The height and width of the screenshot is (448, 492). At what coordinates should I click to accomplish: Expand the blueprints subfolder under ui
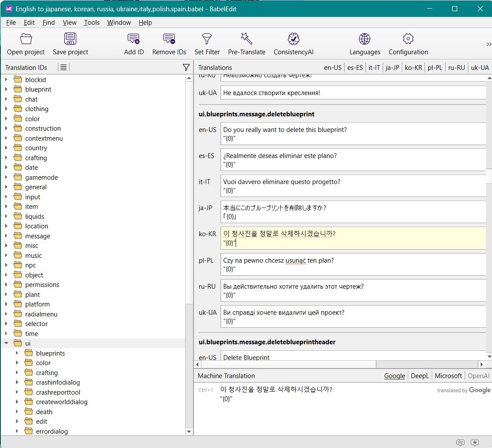(x=17, y=353)
